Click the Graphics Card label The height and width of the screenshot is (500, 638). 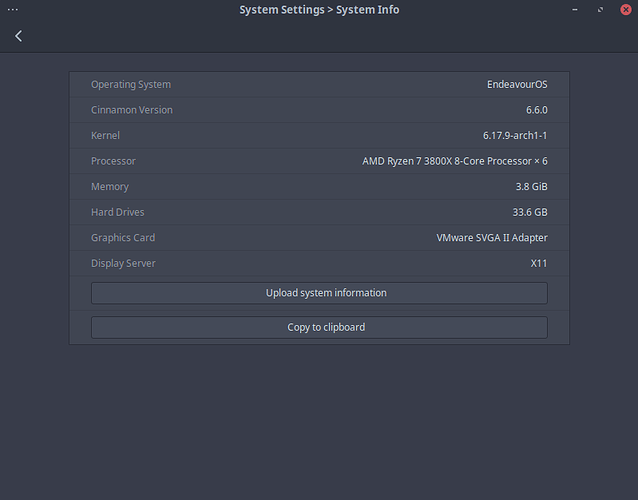tap(123, 238)
